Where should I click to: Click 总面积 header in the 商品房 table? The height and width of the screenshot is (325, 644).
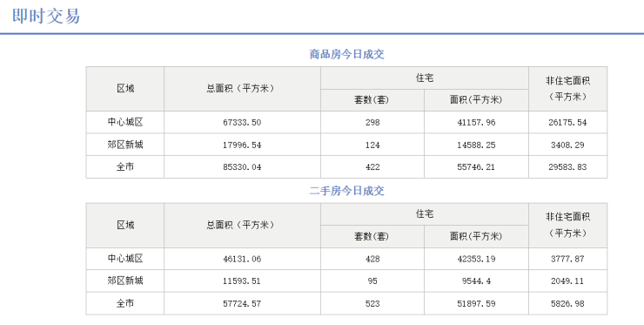point(242,89)
